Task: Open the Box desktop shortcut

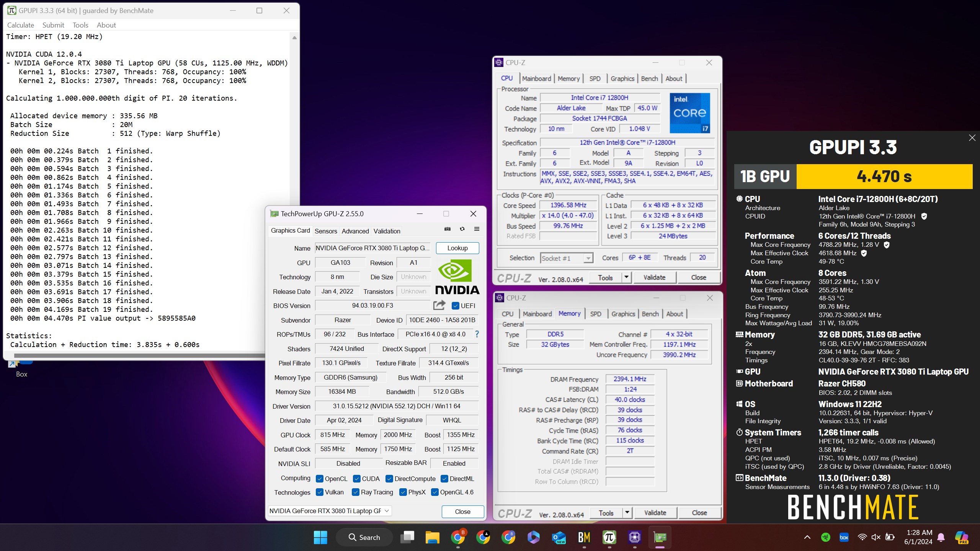Action: pos(21,369)
